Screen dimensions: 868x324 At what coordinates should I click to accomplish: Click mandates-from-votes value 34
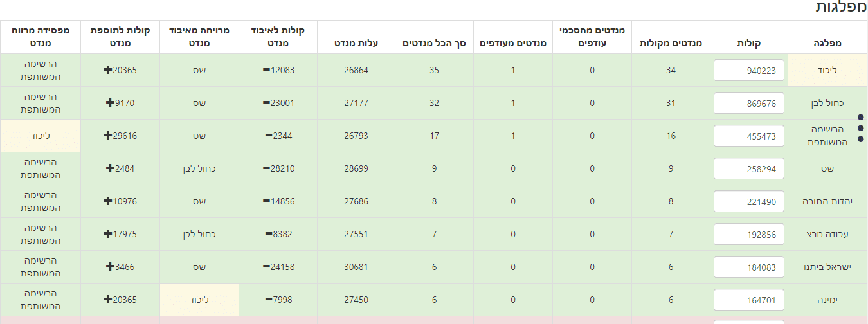(671, 70)
